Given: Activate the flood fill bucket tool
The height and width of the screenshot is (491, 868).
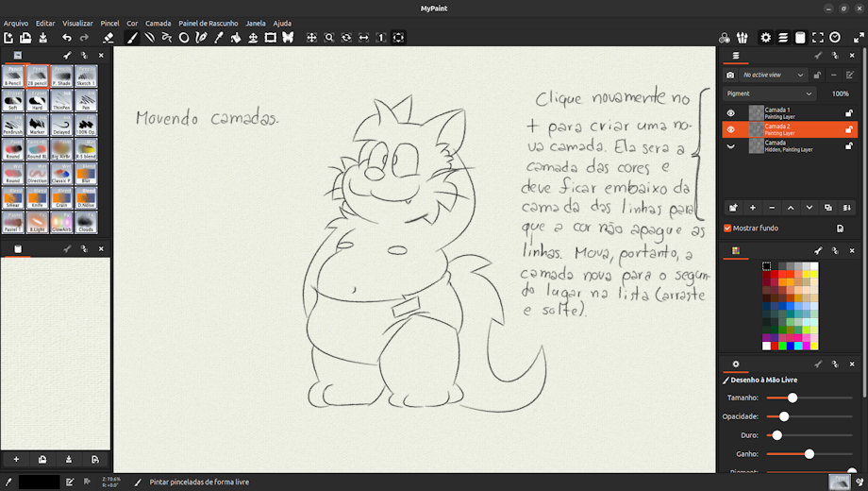Looking at the screenshot, I should [236, 38].
